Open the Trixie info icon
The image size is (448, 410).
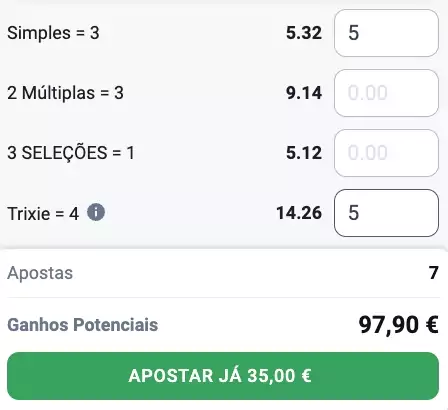[96, 213]
